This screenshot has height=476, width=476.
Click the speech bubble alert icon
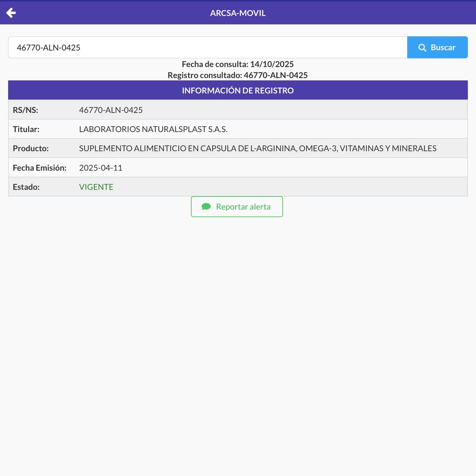tap(206, 207)
